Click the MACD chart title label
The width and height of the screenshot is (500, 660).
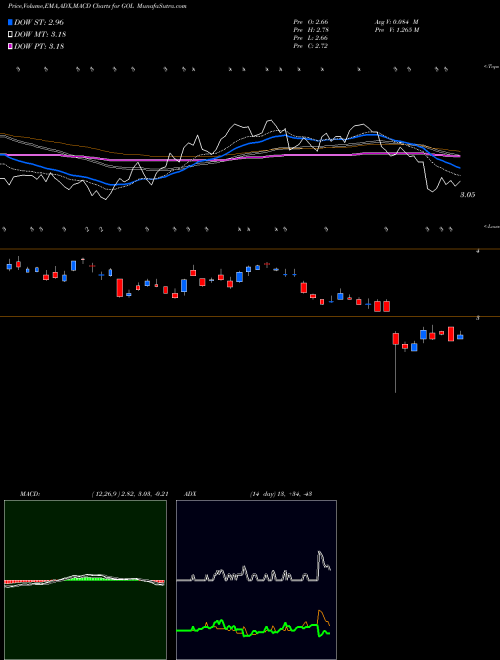click(x=30, y=494)
